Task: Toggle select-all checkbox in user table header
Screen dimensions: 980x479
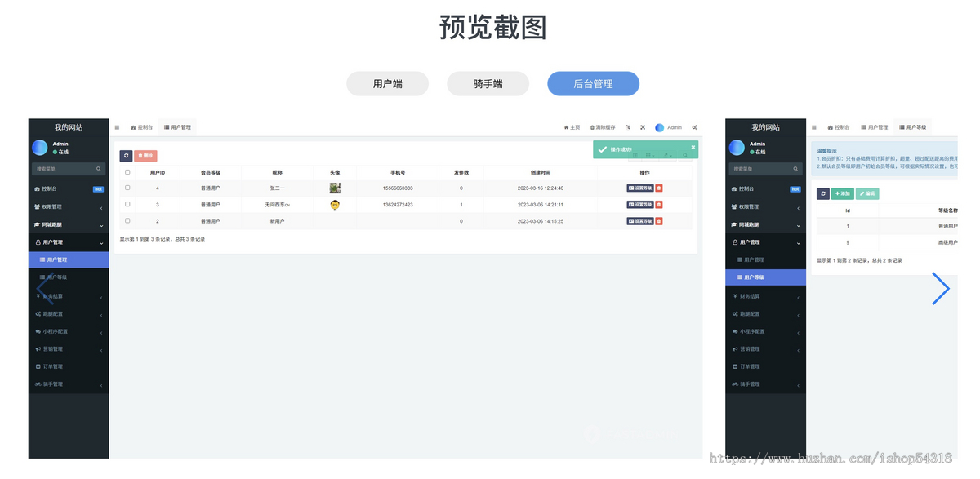Action: click(127, 172)
